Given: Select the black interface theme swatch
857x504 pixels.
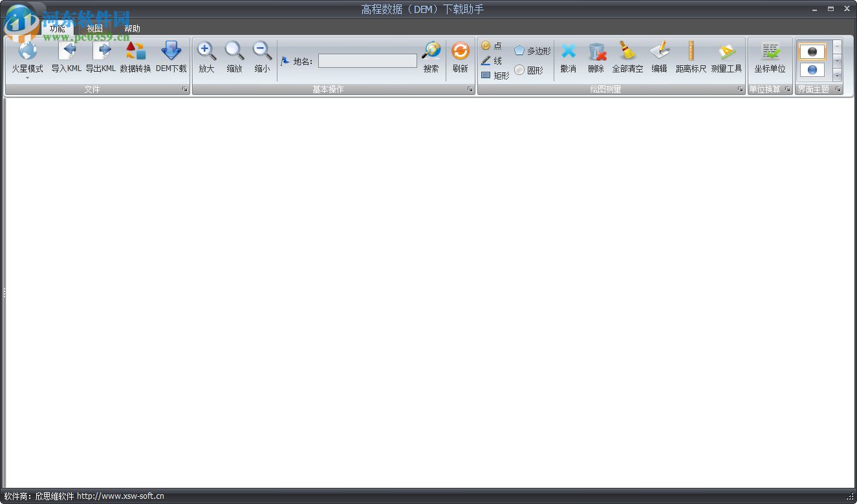Looking at the screenshot, I should [x=812, y=52].
